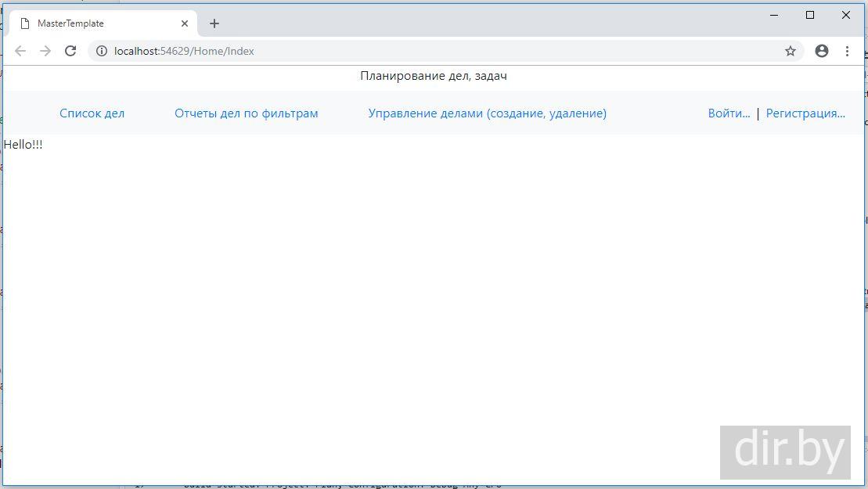Close the browser window
Screen dimensions: 868x489
click(x=846, y=15)
